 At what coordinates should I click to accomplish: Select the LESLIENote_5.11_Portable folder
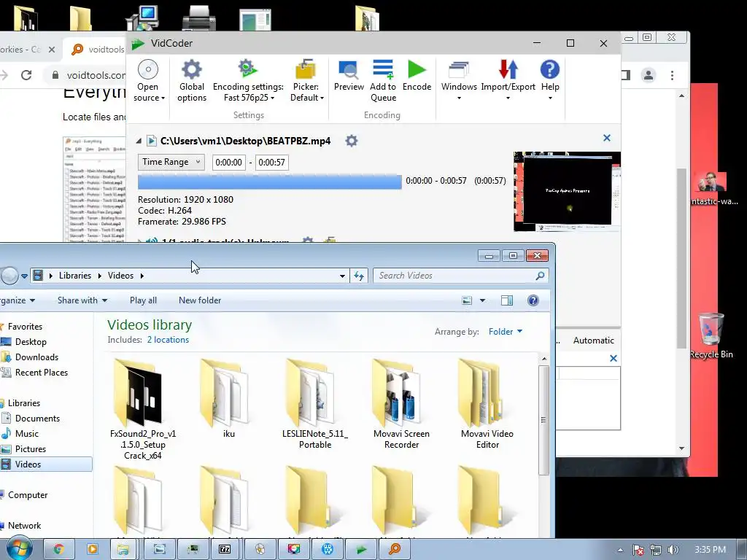[315, 404]
